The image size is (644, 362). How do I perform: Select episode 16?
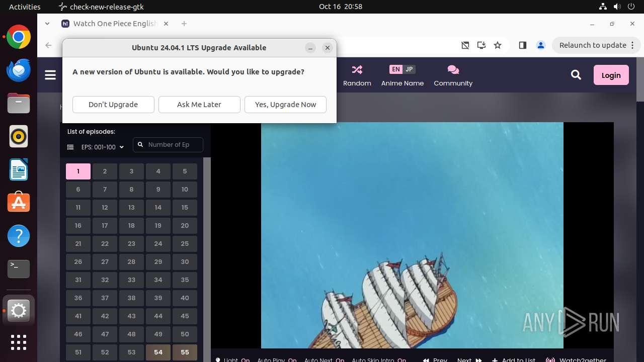pyautogui.click(x=78, y=226)
